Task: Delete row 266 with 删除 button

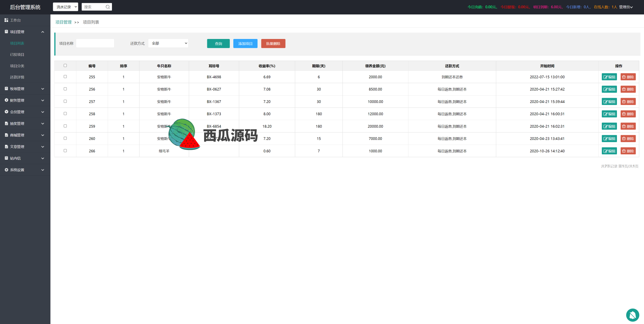Action: pos(628,151)
